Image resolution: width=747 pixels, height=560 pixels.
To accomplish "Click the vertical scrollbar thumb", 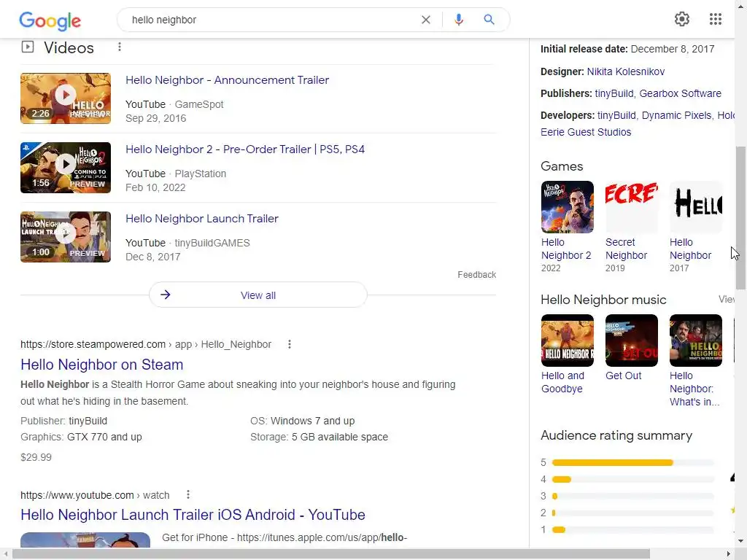I will pos(741,217).
